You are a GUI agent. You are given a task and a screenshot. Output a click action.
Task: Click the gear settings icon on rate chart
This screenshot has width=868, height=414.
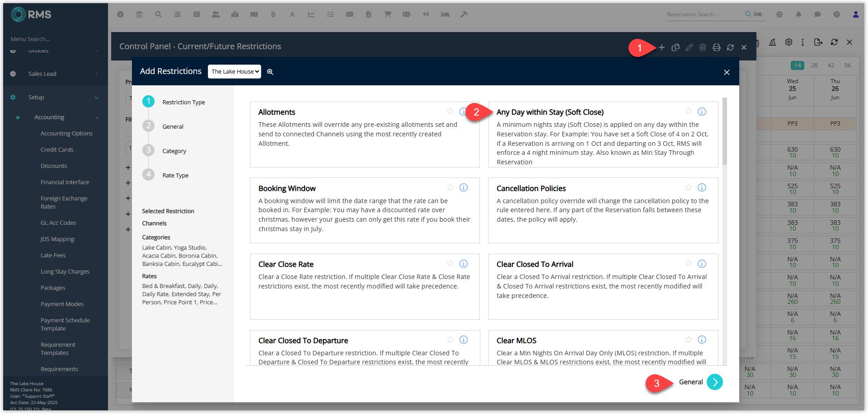click(788, 42)
